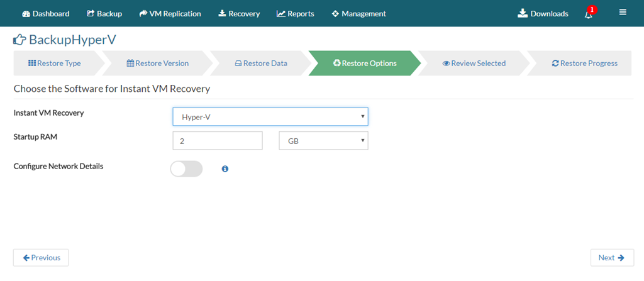
Task: Open the Management menu
Action: [358, 14]
